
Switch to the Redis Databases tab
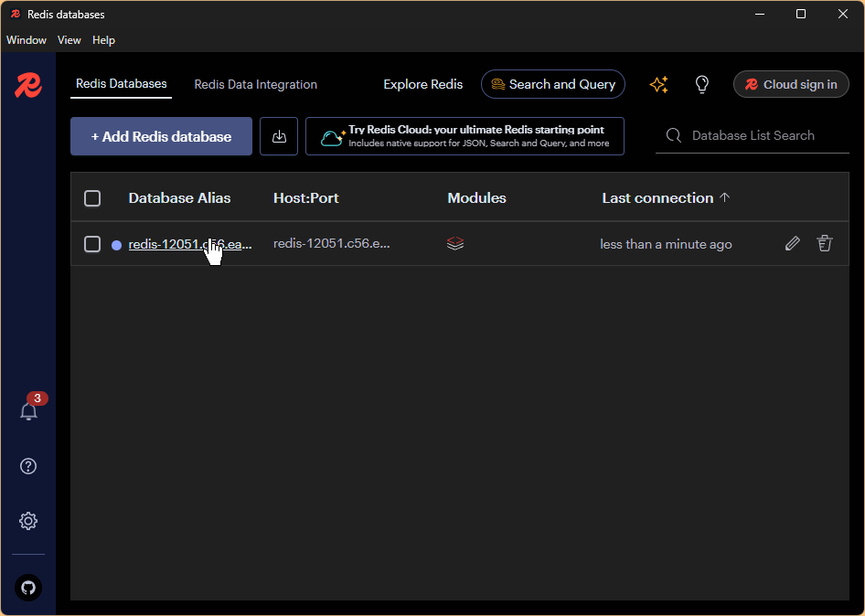tap(122, 84)
